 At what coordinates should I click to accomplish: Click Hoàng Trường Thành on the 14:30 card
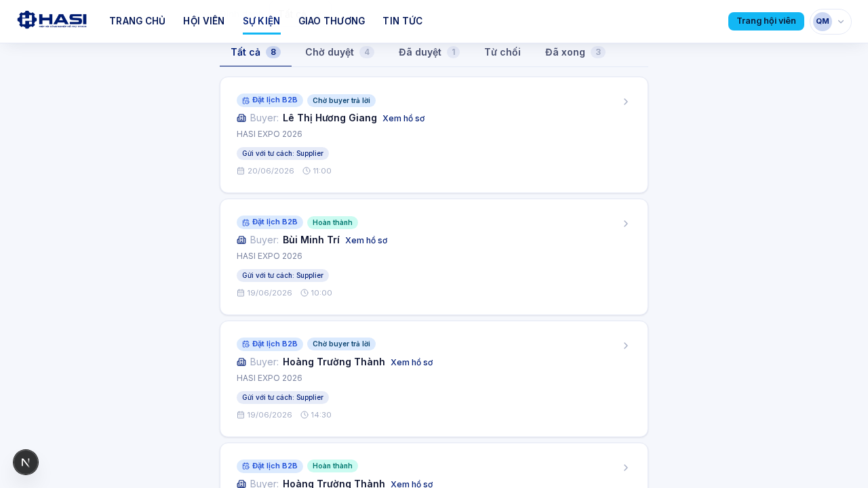[334, 362]
